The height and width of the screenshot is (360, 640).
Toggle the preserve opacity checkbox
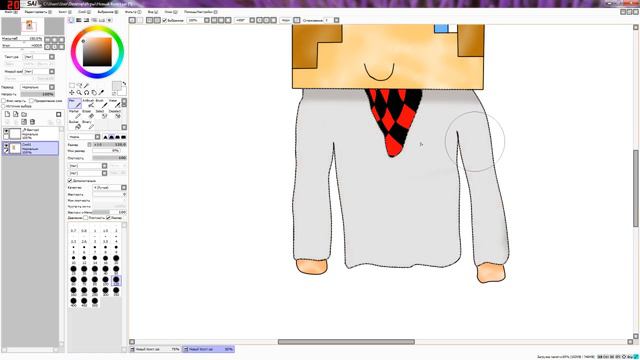4,101
